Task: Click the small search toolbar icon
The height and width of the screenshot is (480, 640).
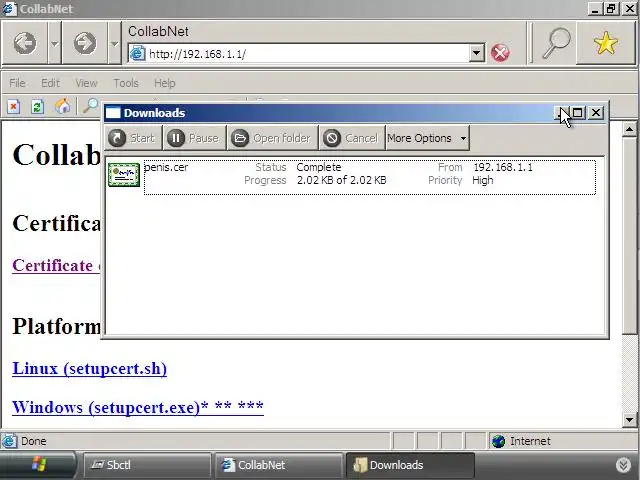Action: point(90,106)
